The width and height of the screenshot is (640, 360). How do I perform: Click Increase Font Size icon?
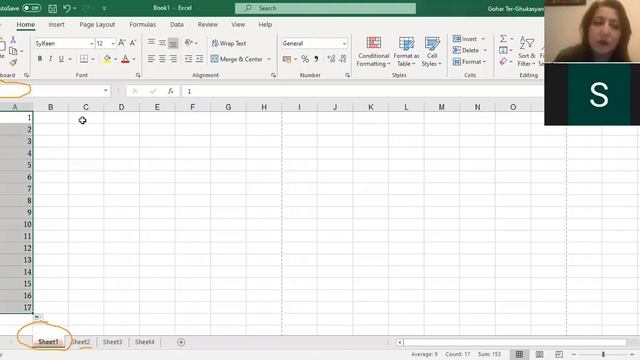point(122,43)
